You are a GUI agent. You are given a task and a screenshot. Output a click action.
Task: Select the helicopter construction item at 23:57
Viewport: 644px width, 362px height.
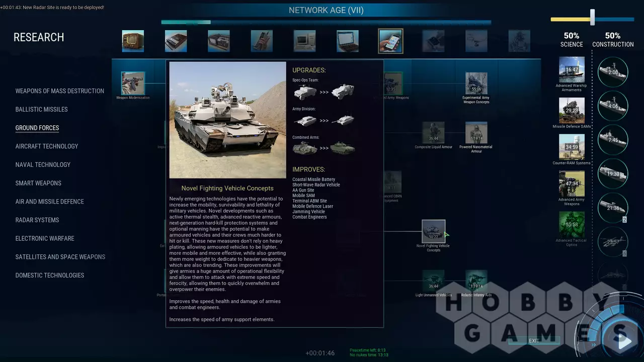click(613, 242)
